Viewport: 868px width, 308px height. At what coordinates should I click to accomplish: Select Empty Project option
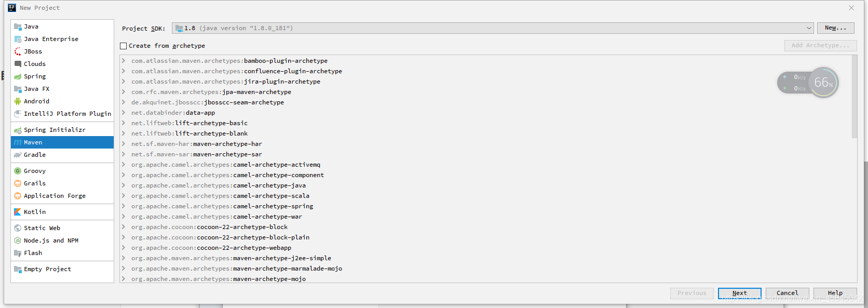(x=62, y=269)
